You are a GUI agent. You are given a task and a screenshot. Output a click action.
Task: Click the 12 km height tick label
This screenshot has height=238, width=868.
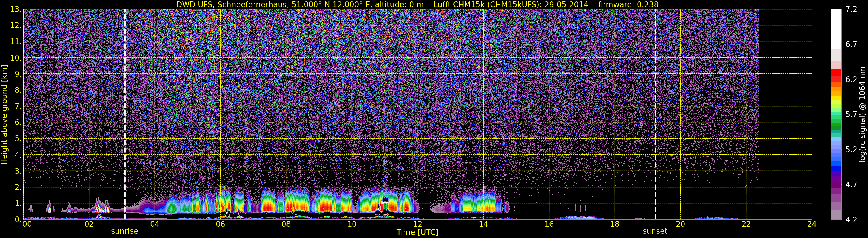[x=16, y=25]
